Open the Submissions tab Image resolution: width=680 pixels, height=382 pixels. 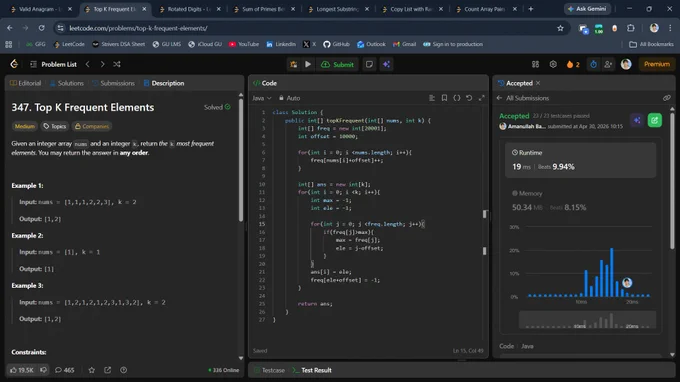(114, 83)
